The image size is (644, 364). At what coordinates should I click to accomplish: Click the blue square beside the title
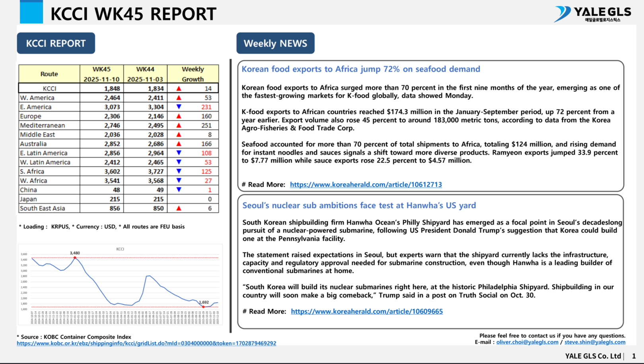coord(31,12)
